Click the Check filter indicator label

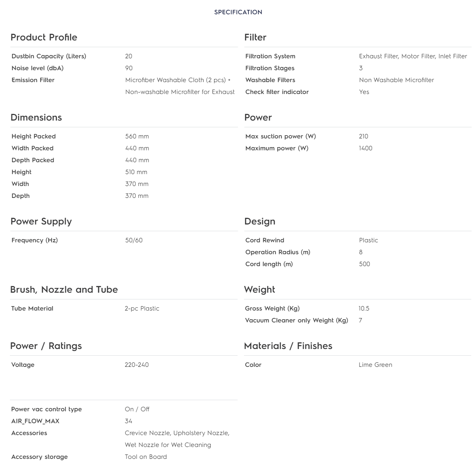click(277, 92)
